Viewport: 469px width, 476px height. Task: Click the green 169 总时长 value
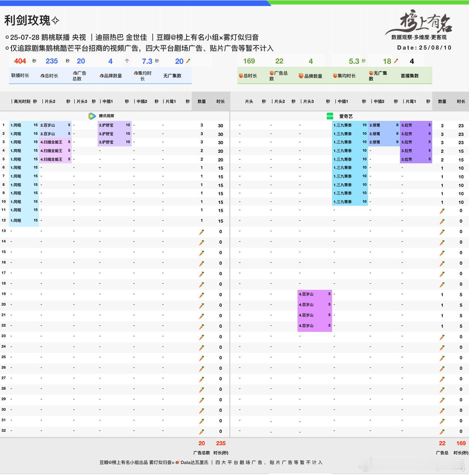click(x=249, y=61)
